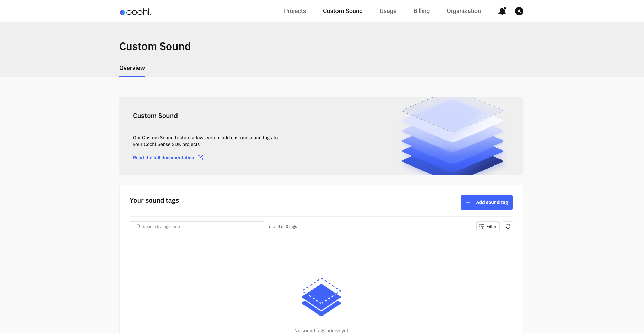Open the Custom Sound nav item

(343, 11)
